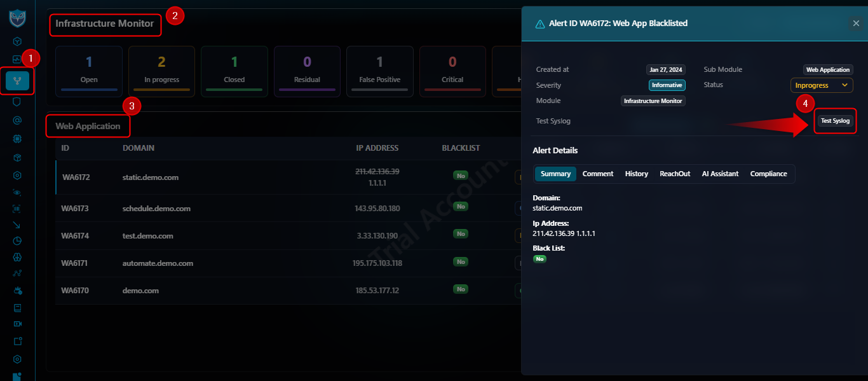Open the 3D box sidebar icon
868x381 pixels.
[17, 157]
